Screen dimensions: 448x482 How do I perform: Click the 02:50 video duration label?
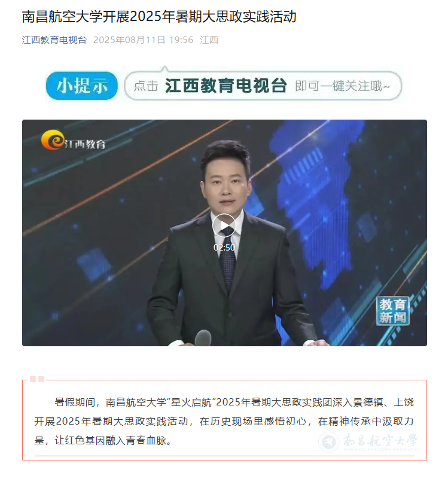tap(224, 248)
